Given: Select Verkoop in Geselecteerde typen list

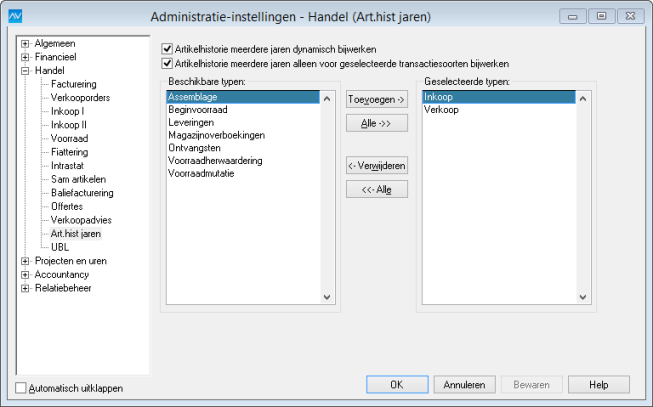Looking at the screenshot, I should pos(499,110).
